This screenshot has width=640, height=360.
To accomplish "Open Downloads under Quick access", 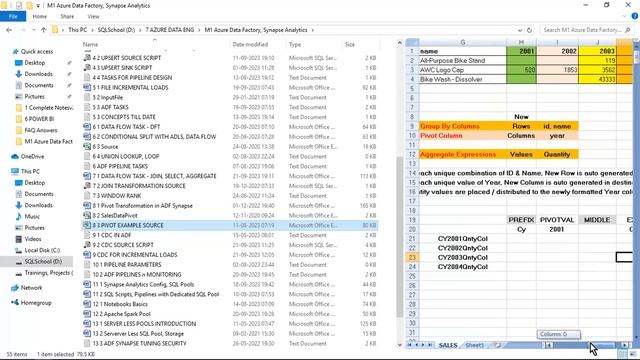I will (x=38, y=74).
